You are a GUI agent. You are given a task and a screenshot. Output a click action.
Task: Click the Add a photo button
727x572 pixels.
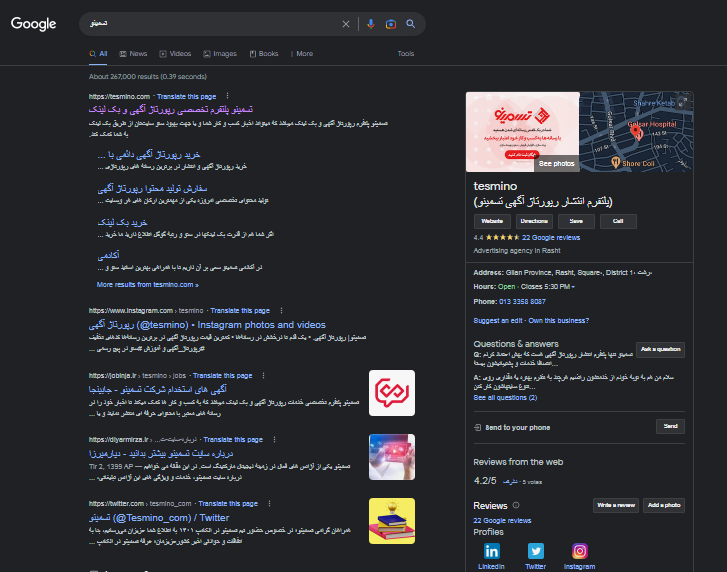[x=664, y=505]
